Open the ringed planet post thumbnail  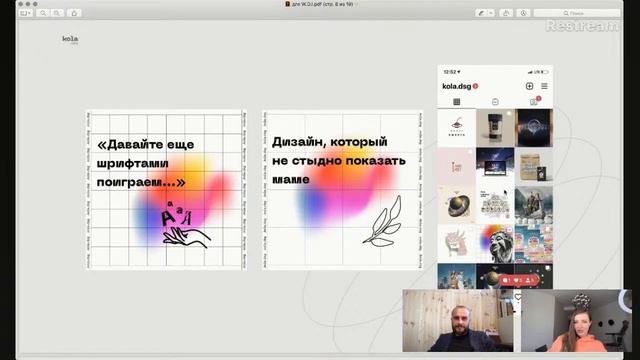pos(457,205)
